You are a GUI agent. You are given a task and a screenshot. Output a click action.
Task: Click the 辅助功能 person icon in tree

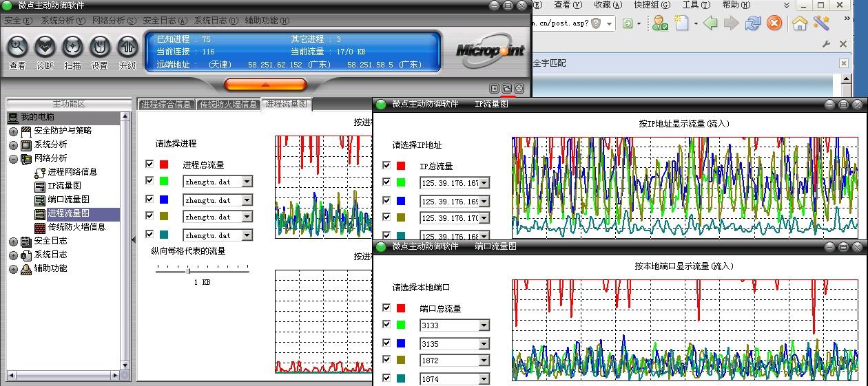click(x=26, y=269)
